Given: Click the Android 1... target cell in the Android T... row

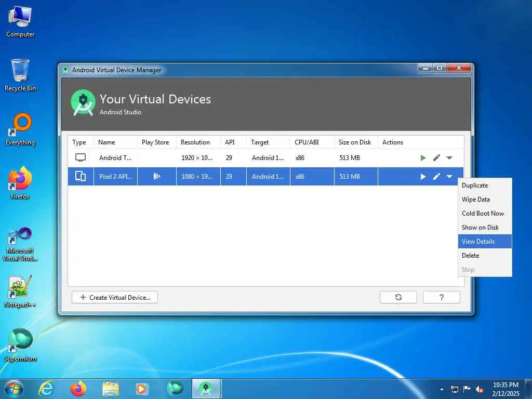Looking at the screenshot, I should click(269, 158).
